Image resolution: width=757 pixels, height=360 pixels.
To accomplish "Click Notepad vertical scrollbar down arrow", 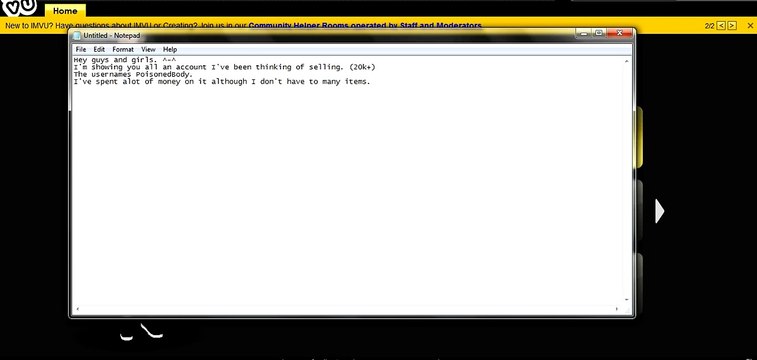I will [x=627, y=300].
